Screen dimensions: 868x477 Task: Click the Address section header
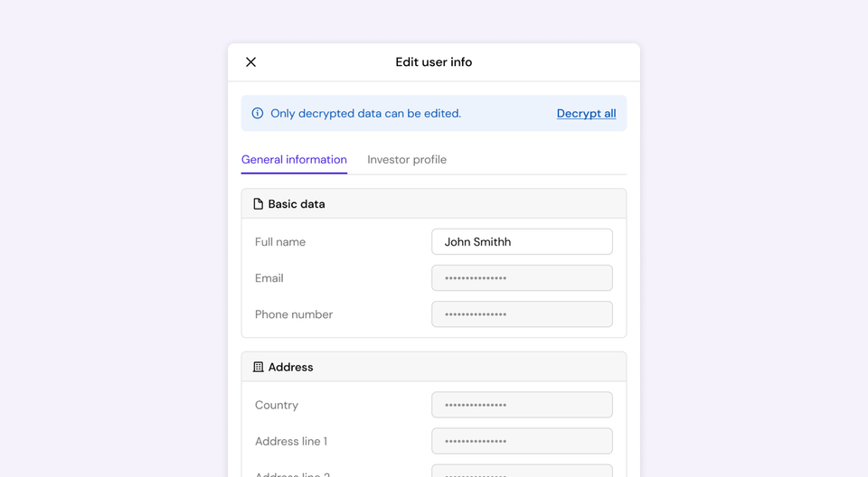coord(291,368)
